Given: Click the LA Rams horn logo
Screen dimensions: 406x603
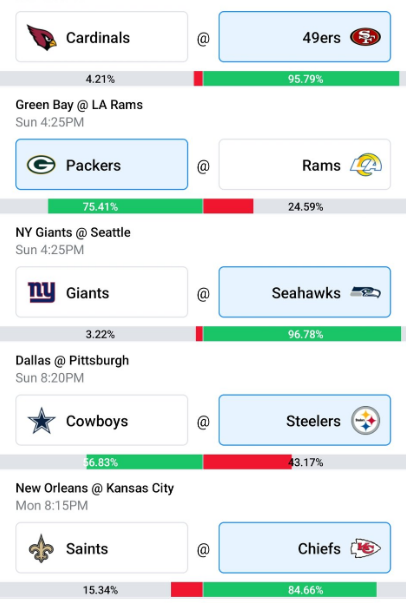Looking at the screenshot, I should point(366,165).
